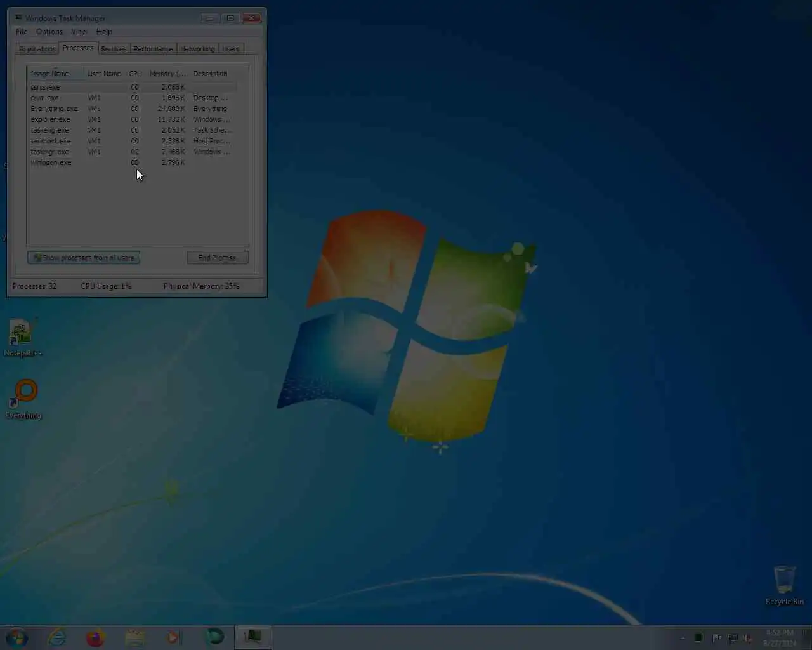
Task: Click the Processes: 32 status entry
Action: tap(34, 286)
